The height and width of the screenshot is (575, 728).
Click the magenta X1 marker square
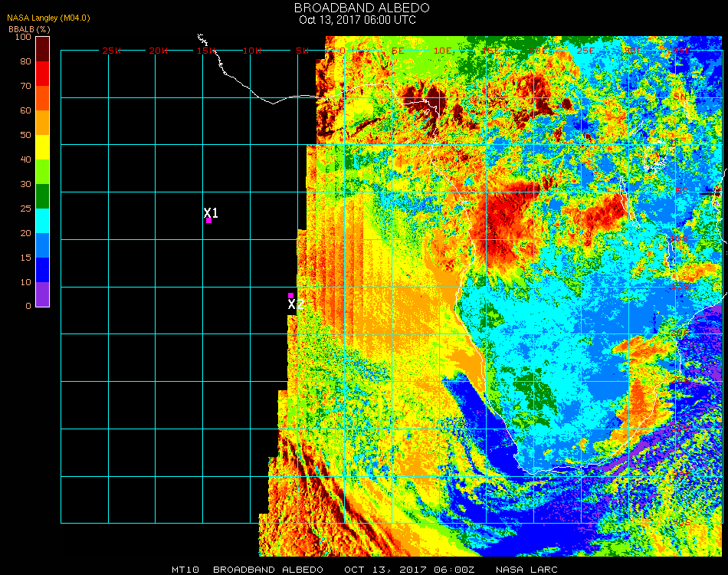(x=209, y=221)
